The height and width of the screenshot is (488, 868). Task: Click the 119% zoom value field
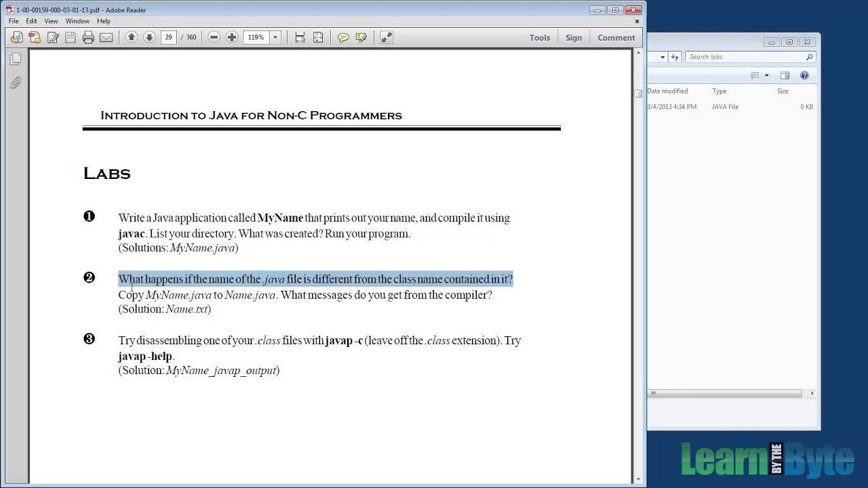(256, 37)
